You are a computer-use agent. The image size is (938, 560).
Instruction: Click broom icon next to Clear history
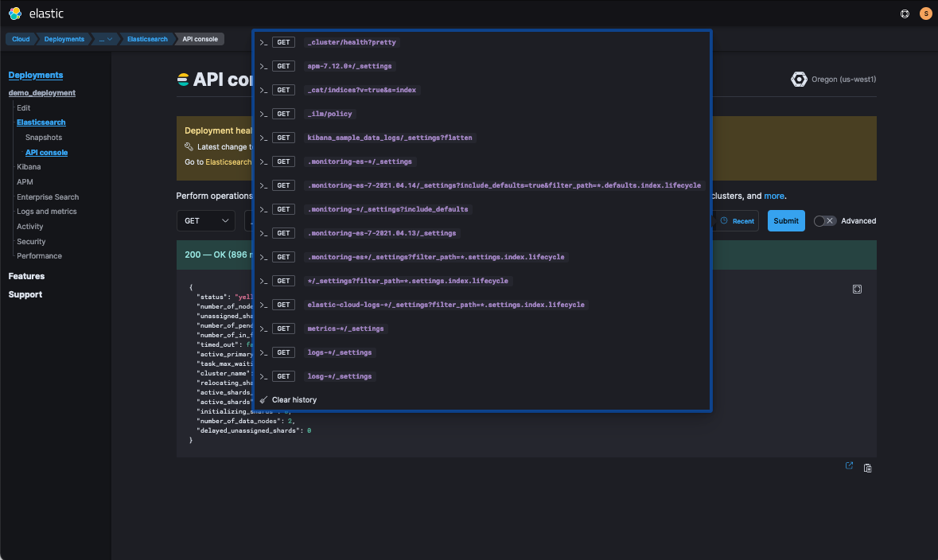coord(263,400)
